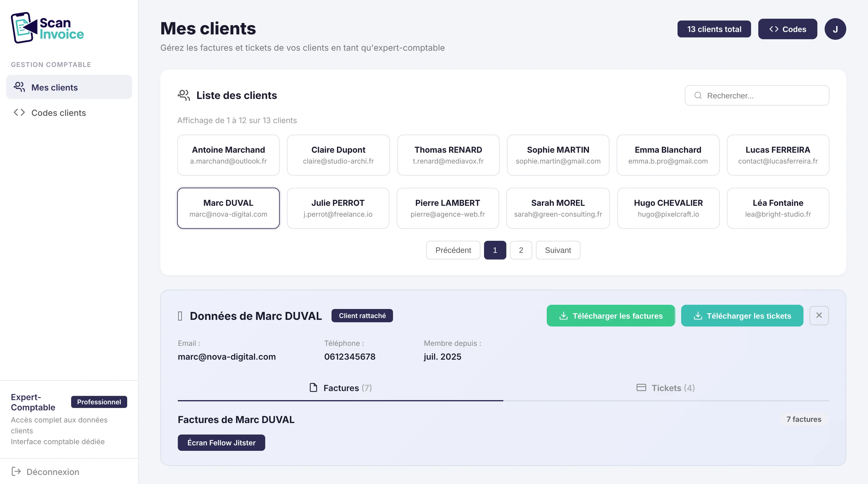The height and width of the screenshot is (484, 868).
Task: Open the user avatar J
Action: (x=836, y=29)
